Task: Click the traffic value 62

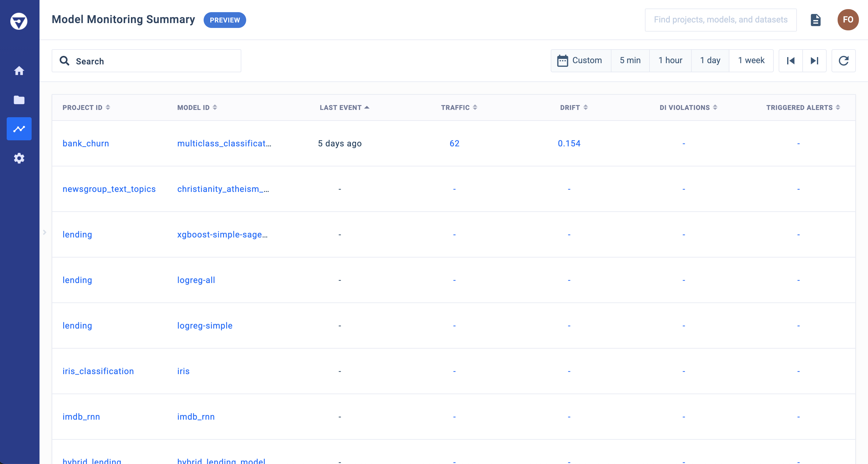Action: pos(454,143)
